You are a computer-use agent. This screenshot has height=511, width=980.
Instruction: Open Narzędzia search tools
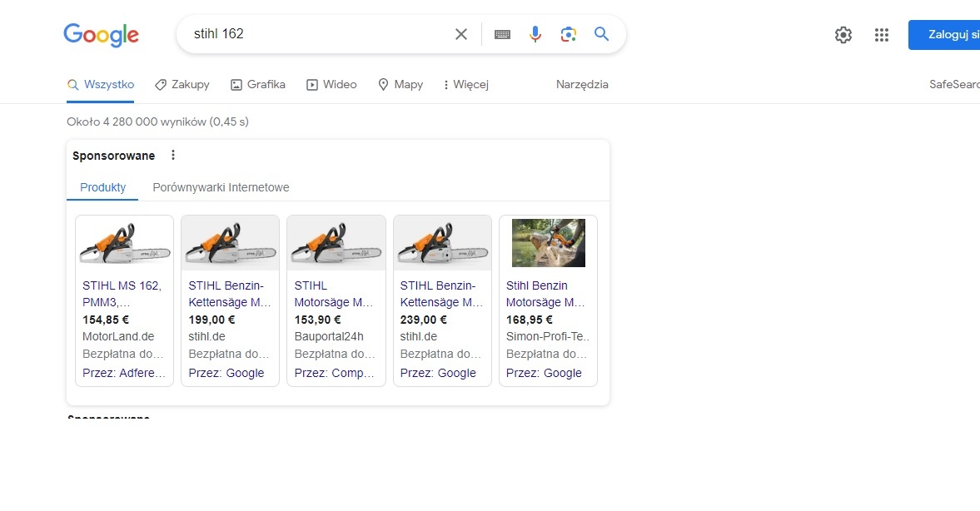pyautogui.click(x=582, y=84)
